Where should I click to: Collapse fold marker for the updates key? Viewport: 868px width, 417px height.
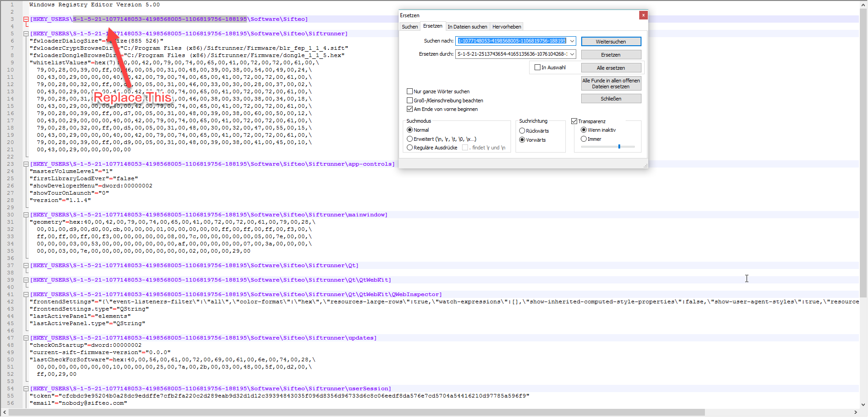pyautogui.click(x=26, y=338)
